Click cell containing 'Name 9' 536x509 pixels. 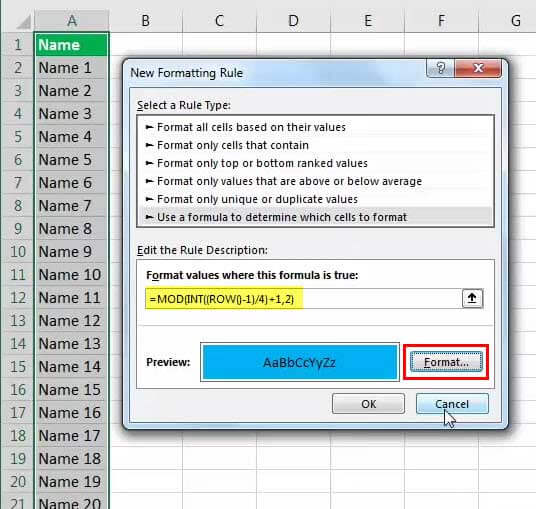click(72, 252)
